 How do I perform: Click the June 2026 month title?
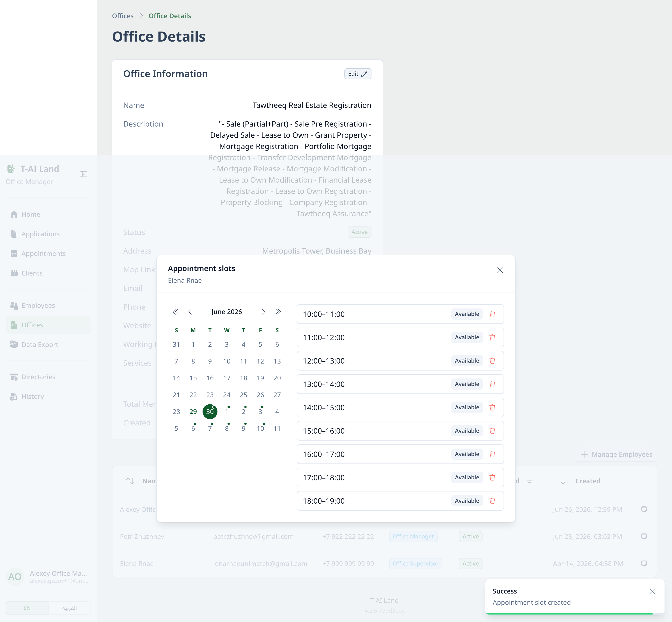227,312
